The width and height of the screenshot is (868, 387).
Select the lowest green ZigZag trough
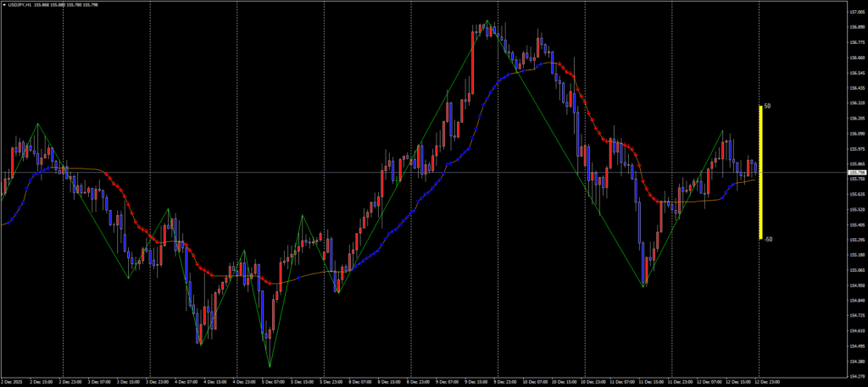click(x=270, y=368)
